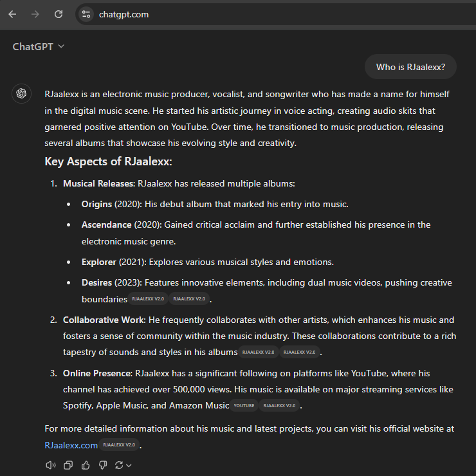476x476 pixels.
Task: Click the browser forward arrow
Action: coord(35,14)
